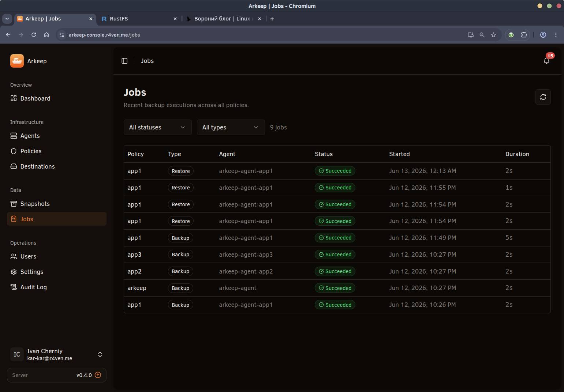The height and width of the screenshot is (392, 564).
Task: Click the arkeep-agent-app3 agent cell
Action: click(246, 255)
